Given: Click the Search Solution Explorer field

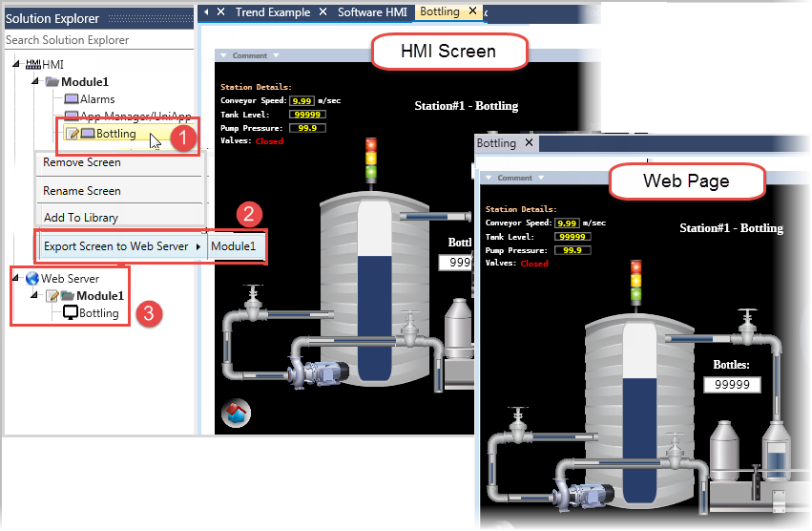Looking at the screenshot, I should point(99,40).
